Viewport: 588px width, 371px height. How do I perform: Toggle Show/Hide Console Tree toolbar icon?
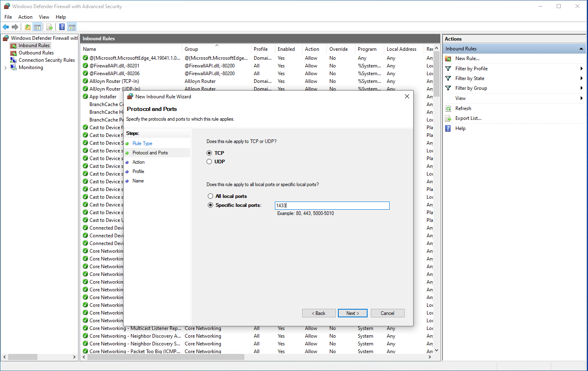(x=37, y=27)
